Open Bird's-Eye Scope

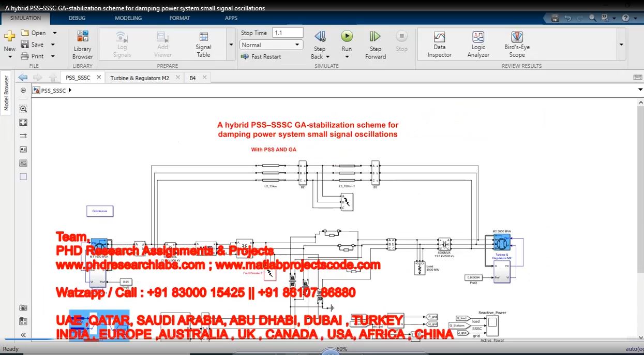(517, 45)
